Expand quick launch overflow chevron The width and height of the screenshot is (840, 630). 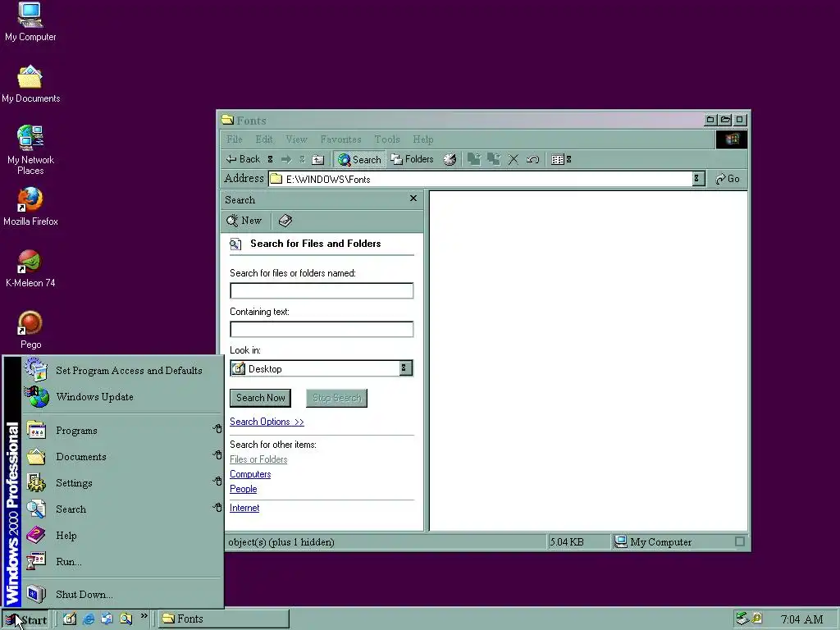pyautogui.click(x=144, y=616)
